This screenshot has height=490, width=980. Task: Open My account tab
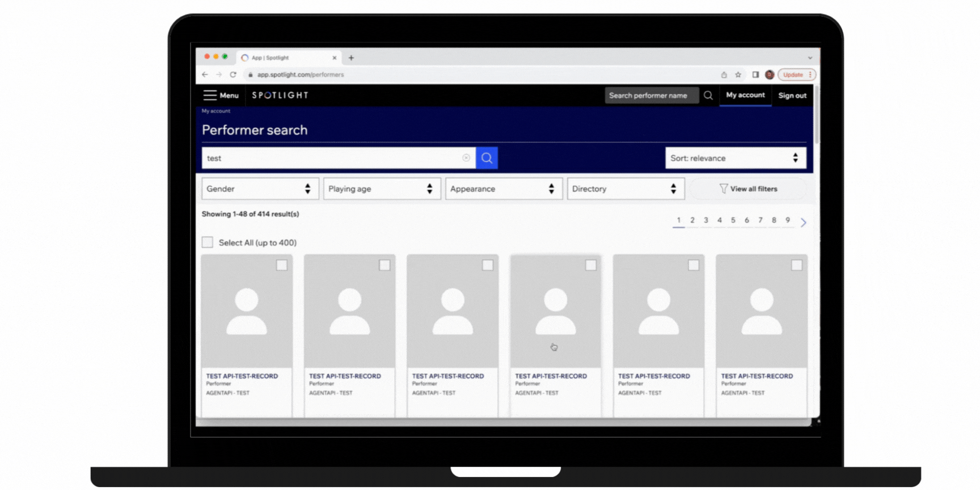click(x=745, y=95)
